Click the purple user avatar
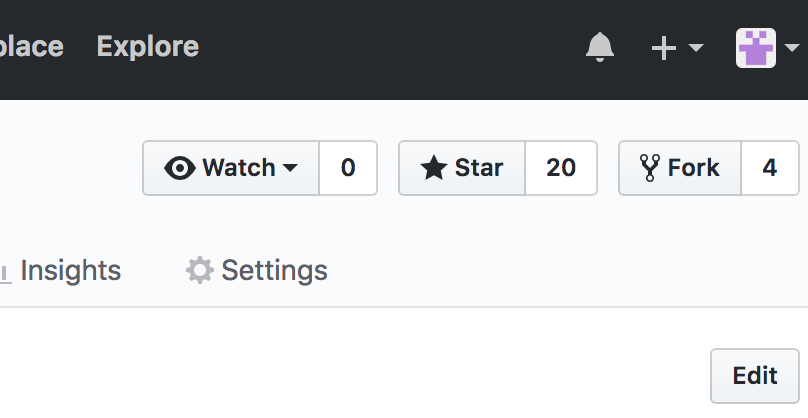The image size is (808, 418). point(756,47)
